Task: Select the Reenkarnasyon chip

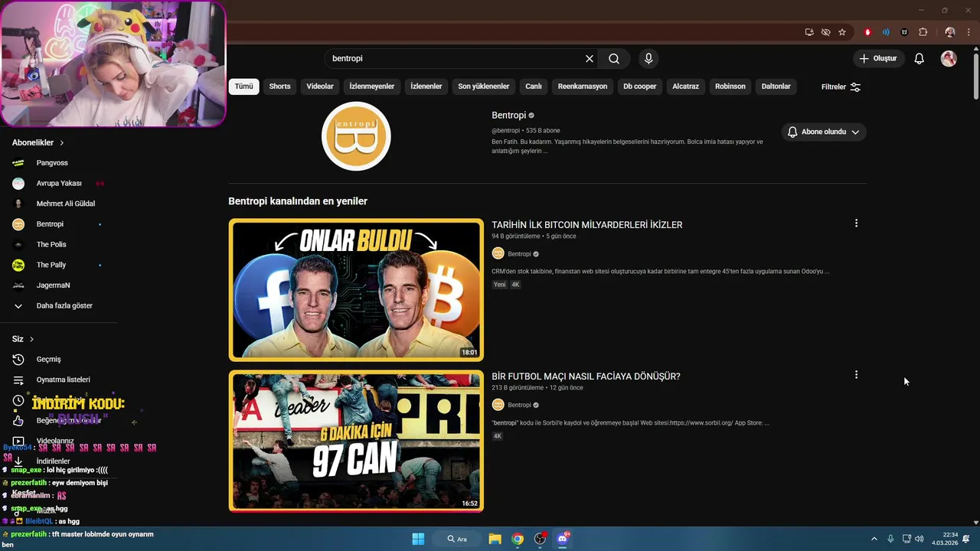Action: click(583, 86)
